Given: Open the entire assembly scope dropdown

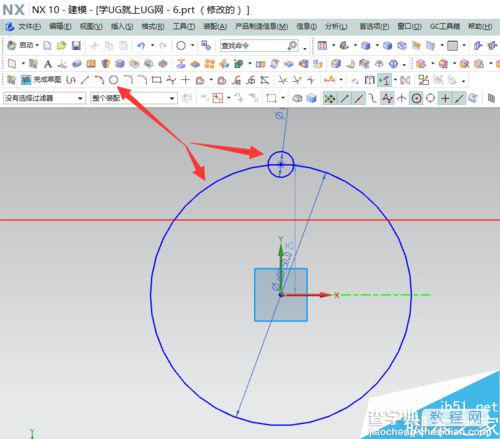Looking at the screenshot, I should pos(133,98).
